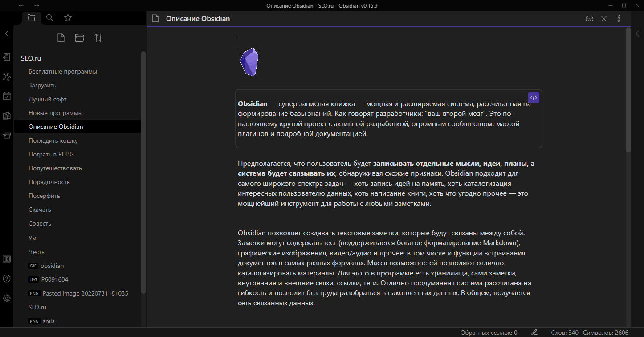Create a new note
Viewport: 644px width, 337px height.
click(x=61, y=38)
